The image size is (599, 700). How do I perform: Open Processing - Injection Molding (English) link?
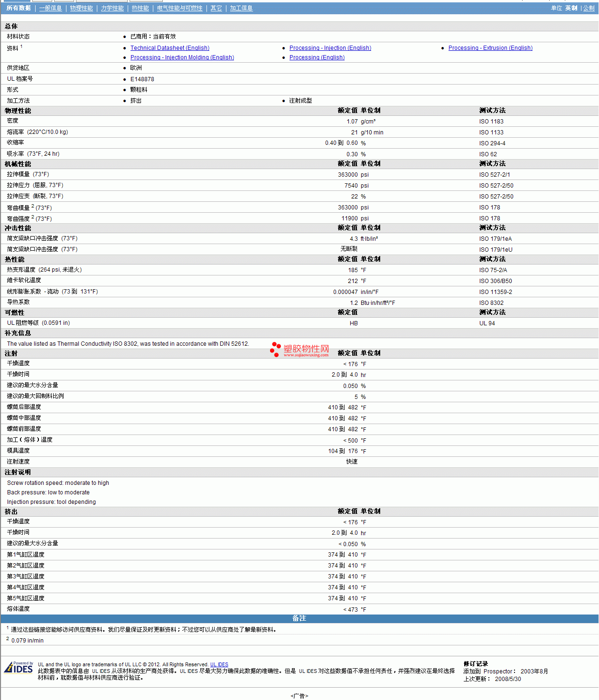pos(182,57)
